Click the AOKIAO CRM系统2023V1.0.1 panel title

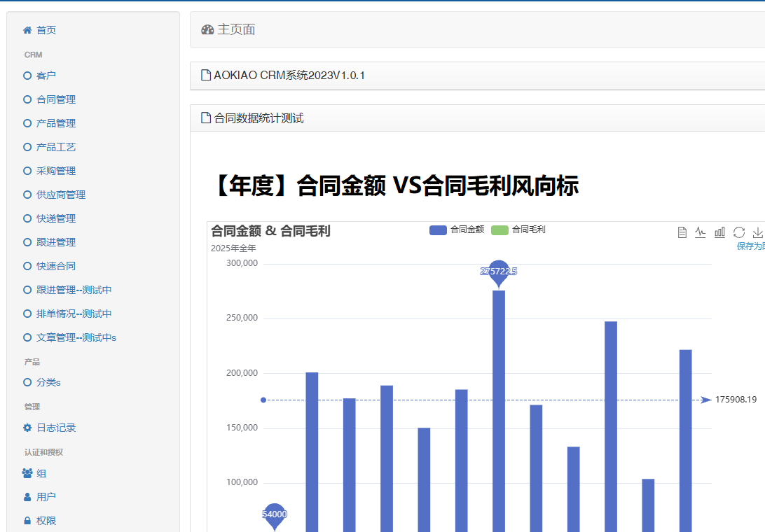tap(289, 76)
